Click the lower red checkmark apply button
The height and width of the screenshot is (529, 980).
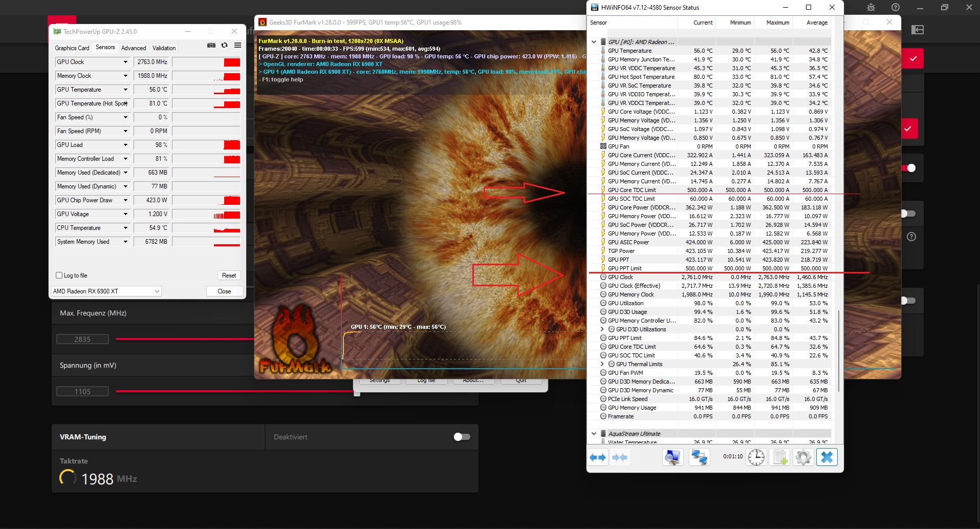click(x=908, y=129)
